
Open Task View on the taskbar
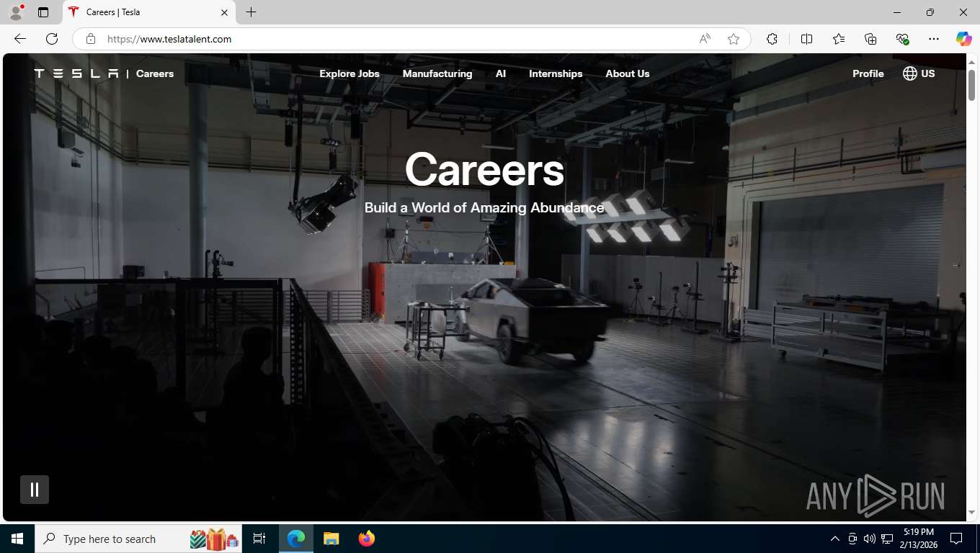tap(259, 539)
